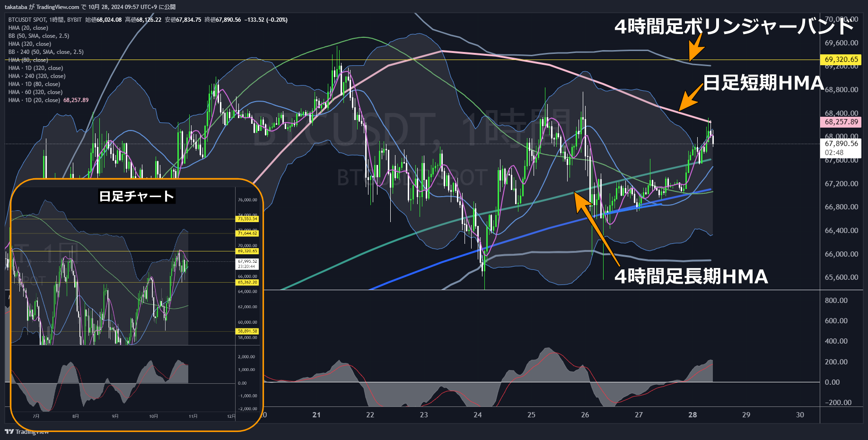Click the 9月 month label in inset chart
868x440 pixels.
coord(115,416)
